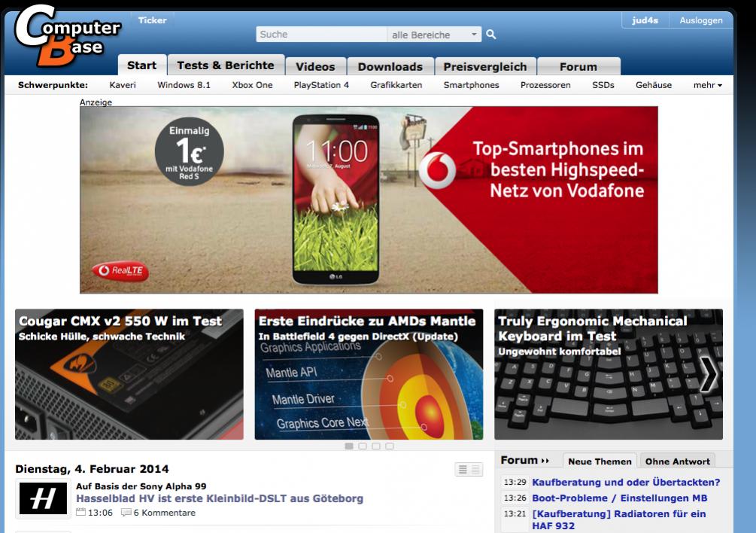This screenshot has height=533, width=756.
Task: Open the Prozessoren topic link
Action: pyautogui.click(x=545, y=85)
